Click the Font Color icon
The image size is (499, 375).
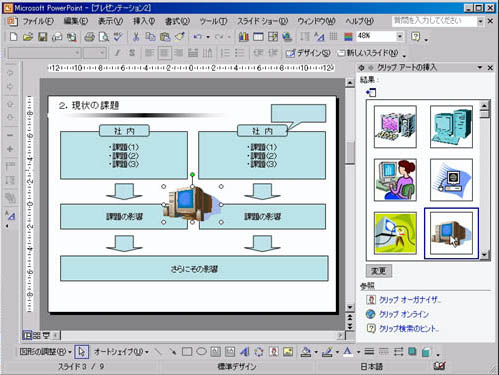348,351
